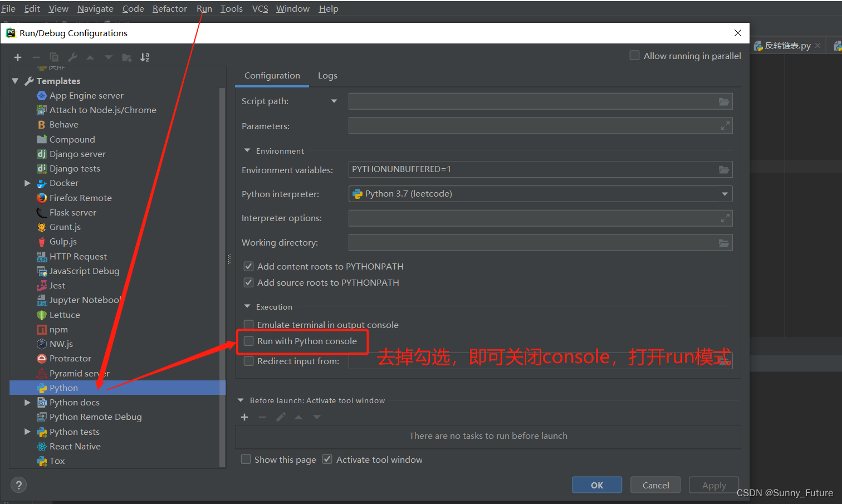
Task: Select the Flask server template
Action: click(72, 213)
